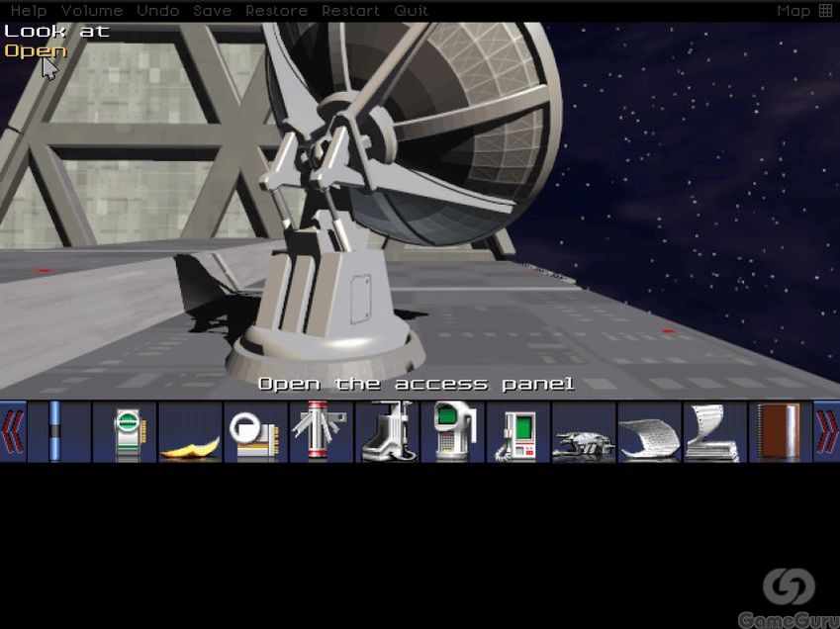The image size is (840, 629).
Task: Select the curved printout sheet item
Action: click(649, 439)
